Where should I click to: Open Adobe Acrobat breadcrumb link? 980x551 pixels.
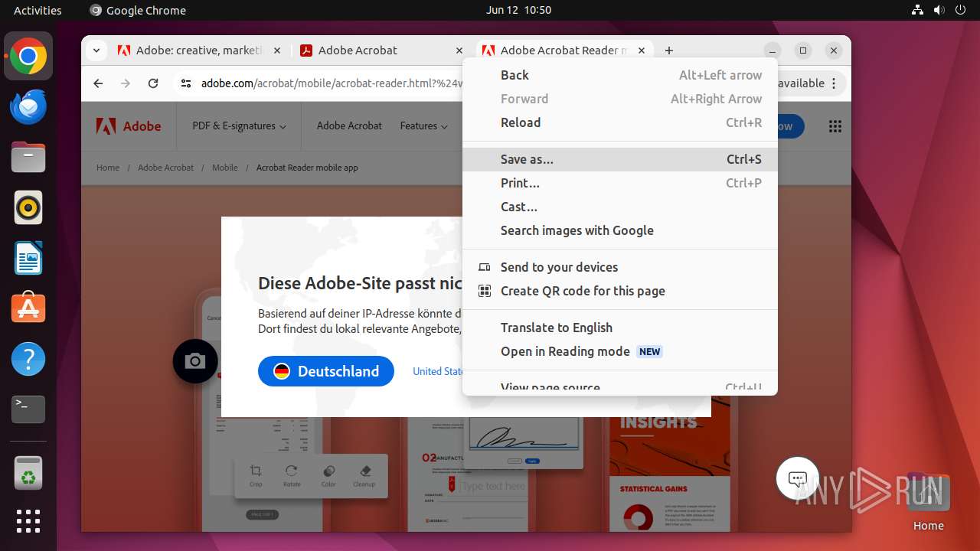tap(165, 168)
